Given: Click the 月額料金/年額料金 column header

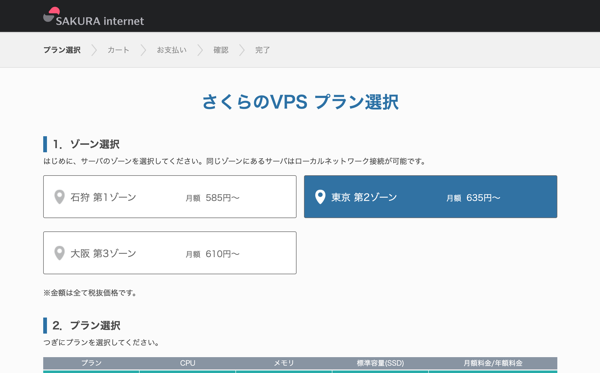Looking at the screenshot, I should point(493,363).
